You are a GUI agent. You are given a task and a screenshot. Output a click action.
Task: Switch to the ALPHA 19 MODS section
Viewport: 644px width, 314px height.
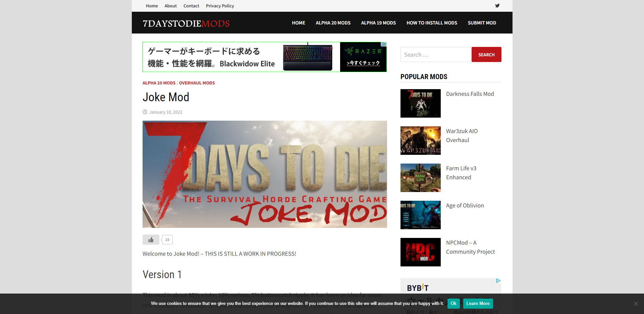point(378,23)
